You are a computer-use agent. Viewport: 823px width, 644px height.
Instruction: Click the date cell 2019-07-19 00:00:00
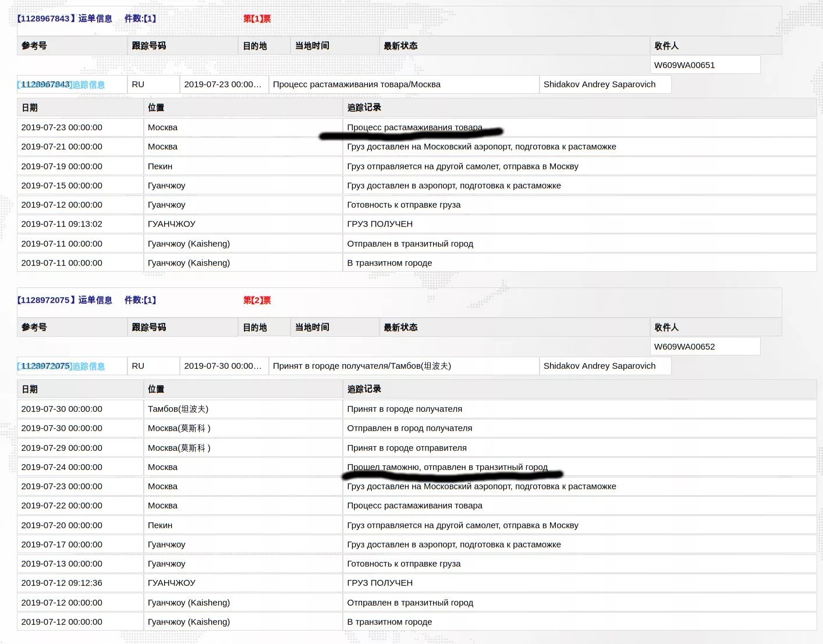coord(80,166)
